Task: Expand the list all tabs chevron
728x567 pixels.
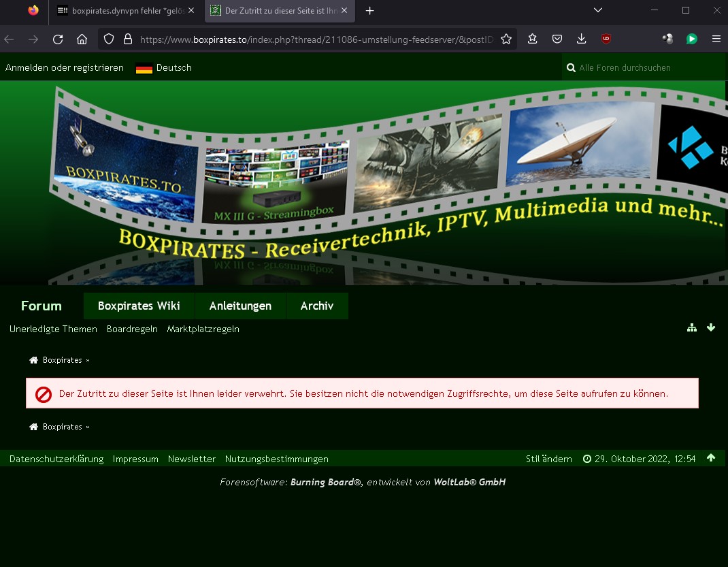Action: [598, 11]
